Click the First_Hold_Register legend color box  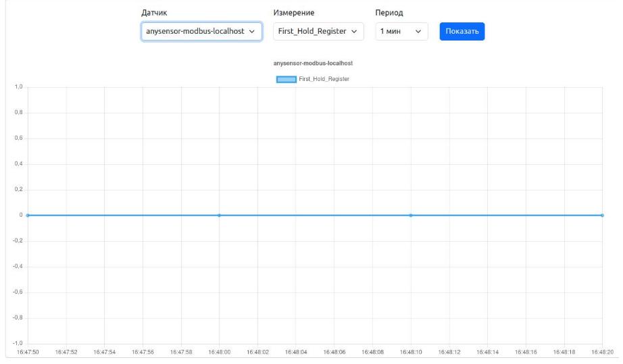(x=286, y=80)
